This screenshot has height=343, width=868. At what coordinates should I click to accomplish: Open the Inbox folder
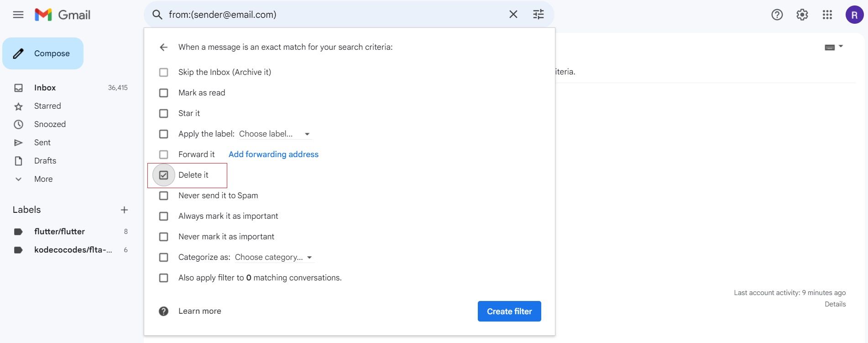pos(45,88)
